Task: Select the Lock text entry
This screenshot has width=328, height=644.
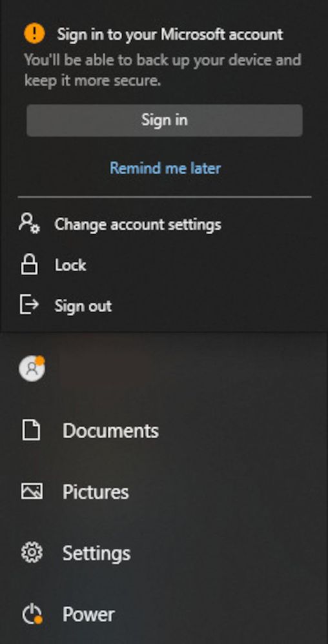Action: pos(70,265)
